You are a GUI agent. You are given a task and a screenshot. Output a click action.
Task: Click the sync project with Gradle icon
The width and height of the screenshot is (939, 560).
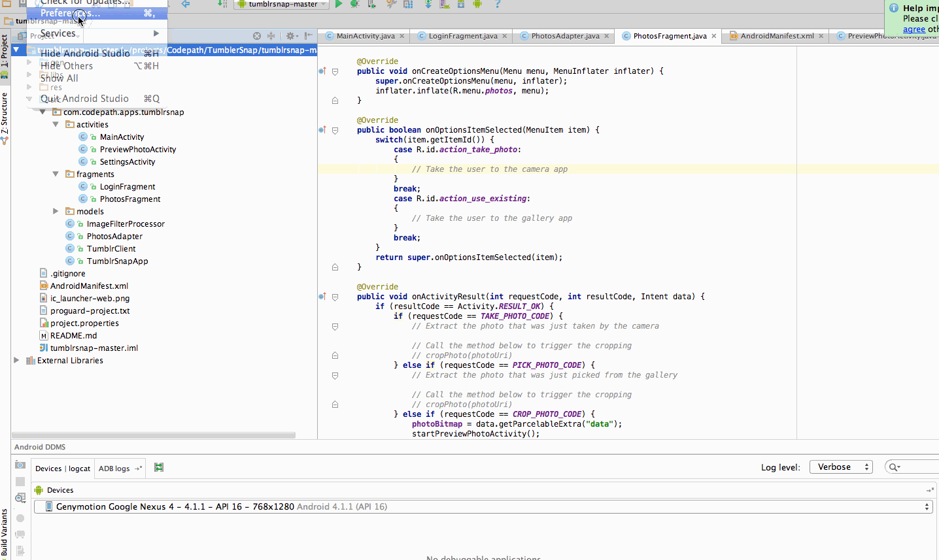click(428, 4)
